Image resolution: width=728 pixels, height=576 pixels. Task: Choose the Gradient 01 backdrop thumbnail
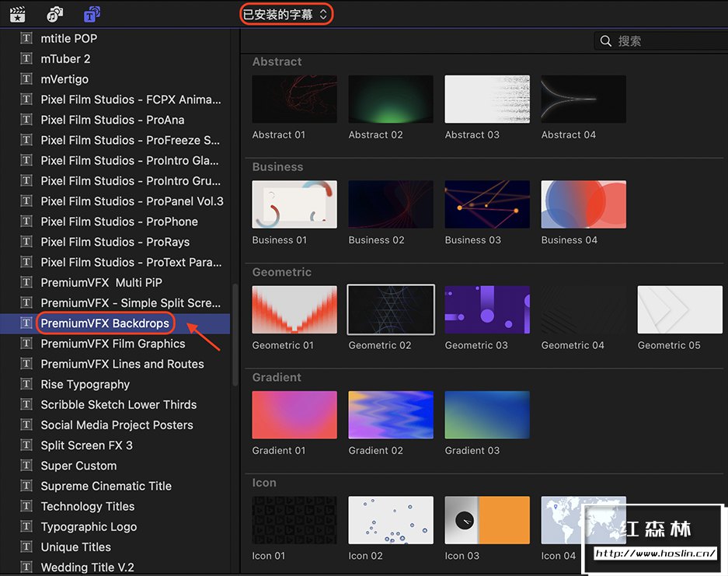click(294, 414)
